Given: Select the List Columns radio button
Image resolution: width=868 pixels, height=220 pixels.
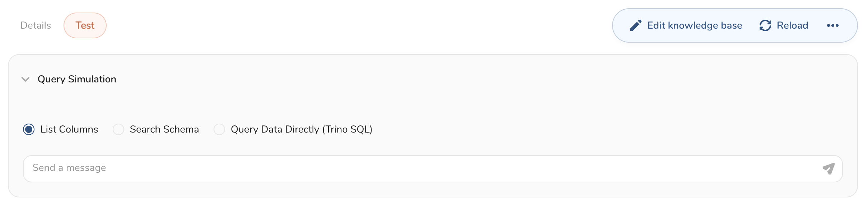Looking at the screenshot, I should (29, 129).
